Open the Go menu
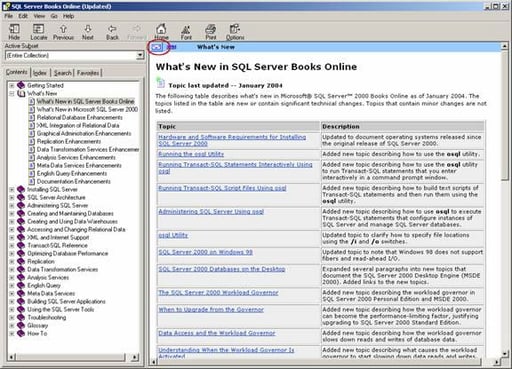 tap(54, 16)
